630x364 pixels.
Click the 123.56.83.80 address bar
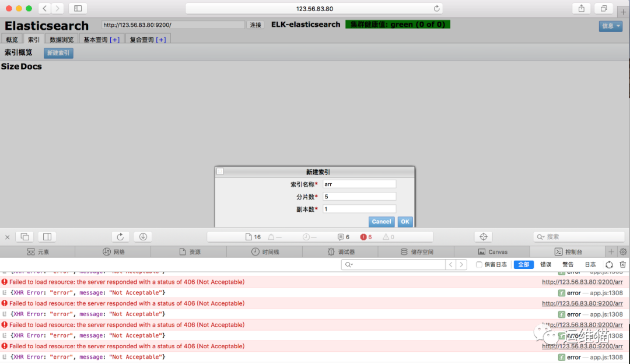[314, 8]
